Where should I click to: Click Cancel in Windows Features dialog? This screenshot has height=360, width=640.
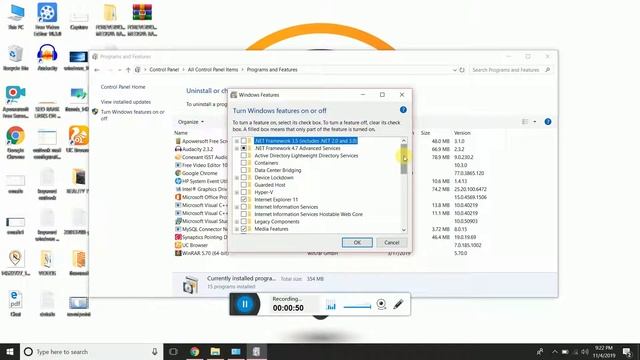391,242
